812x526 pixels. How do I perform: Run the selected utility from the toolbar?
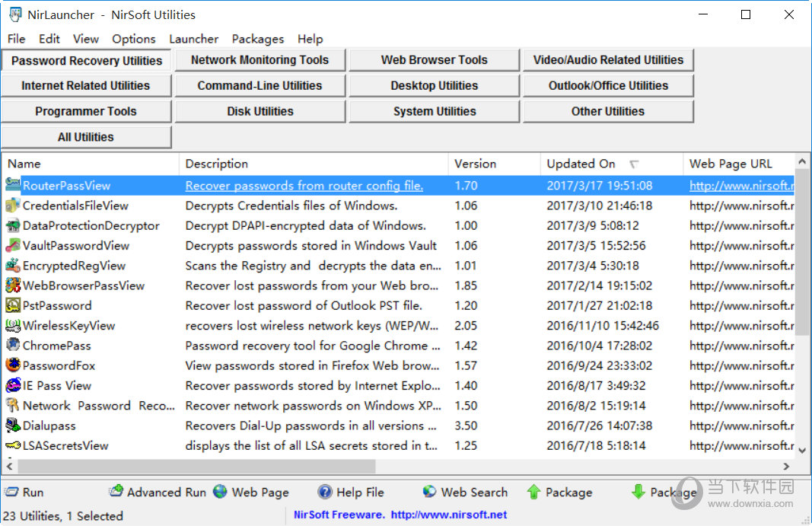pos(24,492)
